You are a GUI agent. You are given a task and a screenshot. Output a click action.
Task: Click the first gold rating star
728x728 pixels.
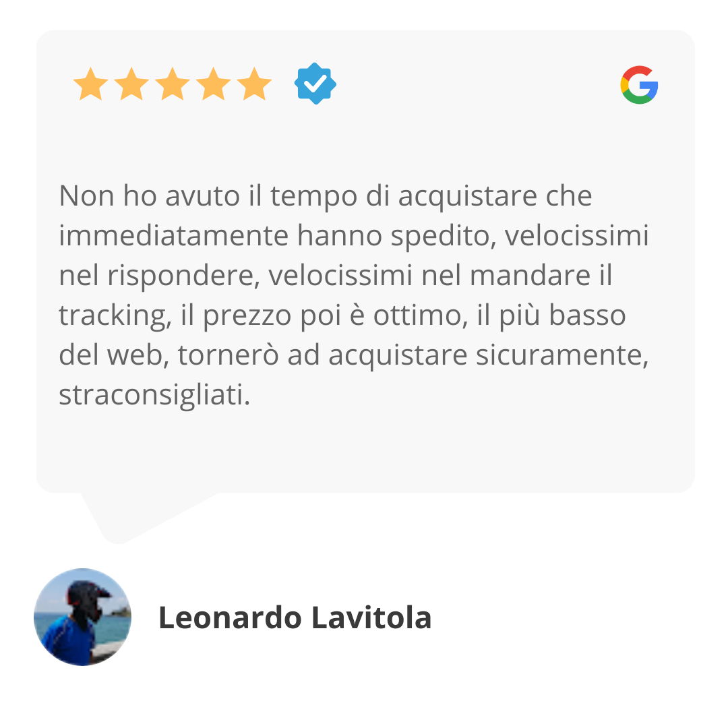point(91,84)
